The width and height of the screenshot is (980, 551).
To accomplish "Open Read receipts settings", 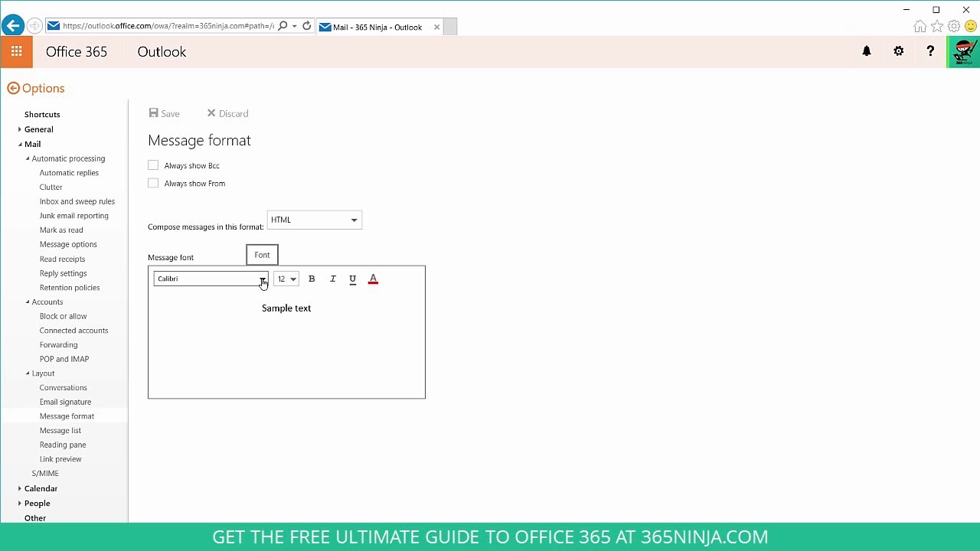I will 62,259.
